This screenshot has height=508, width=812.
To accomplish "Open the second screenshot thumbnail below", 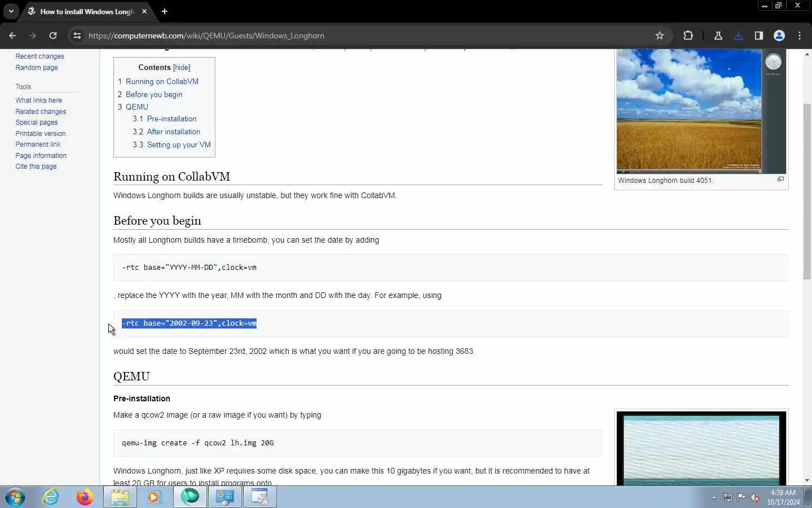I will pos(701,449).
